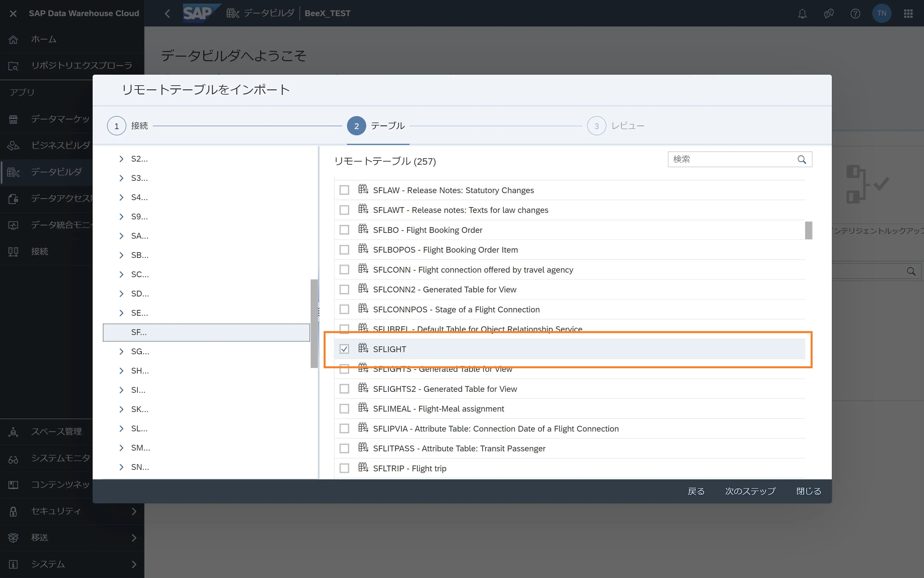
Task: Click the tree panel scrollbar thumb
Action: click(x=314, y=323)
